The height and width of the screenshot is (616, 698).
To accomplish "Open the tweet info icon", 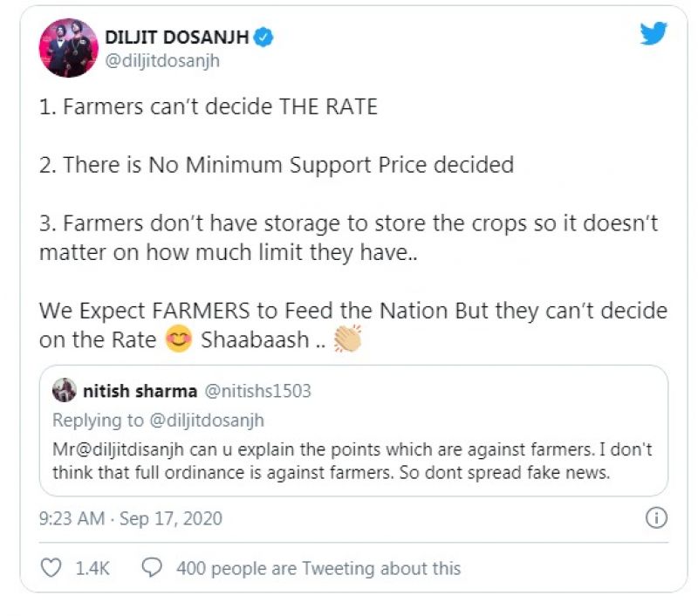I will click(x=655, y=518).
